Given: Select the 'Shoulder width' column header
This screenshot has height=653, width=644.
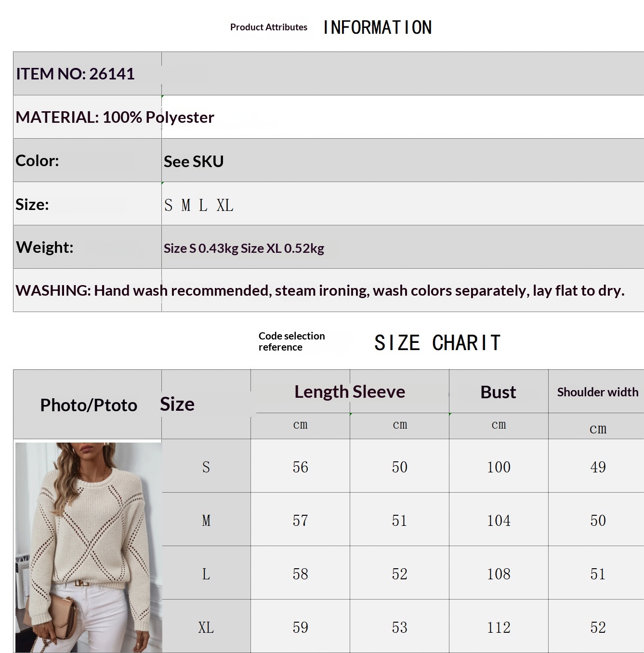Looking at the screenshot, I should click(598, 392).
